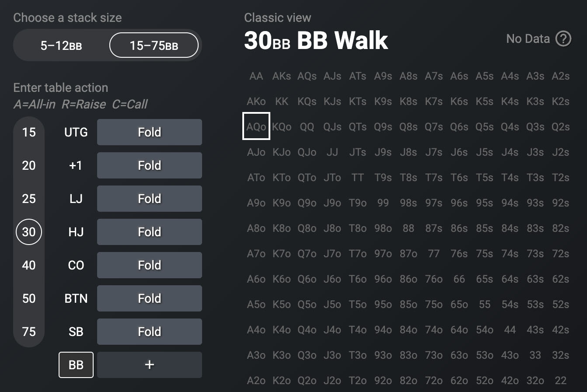Choose the 20 big blind stack

click(x=29, y=165)
